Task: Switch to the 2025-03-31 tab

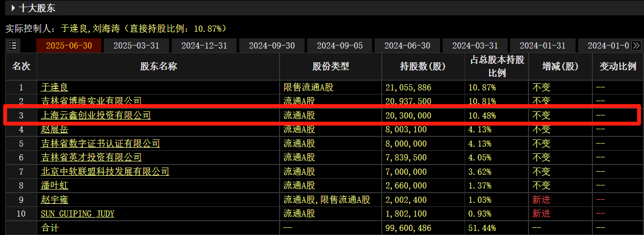Action: point(136,45)
